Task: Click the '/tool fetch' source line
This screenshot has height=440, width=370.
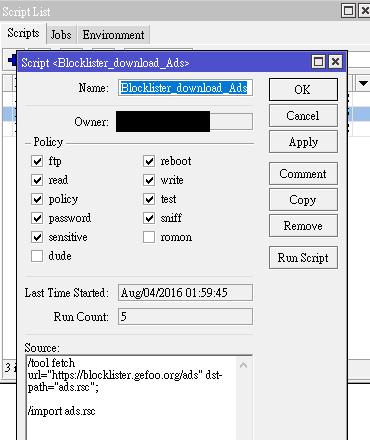Action: 52,363
